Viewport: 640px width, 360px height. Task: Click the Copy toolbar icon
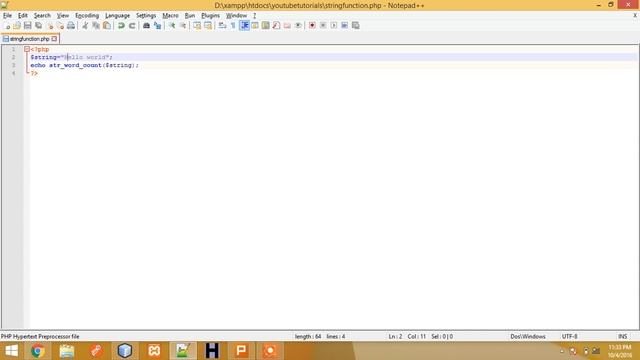[96, 25]
